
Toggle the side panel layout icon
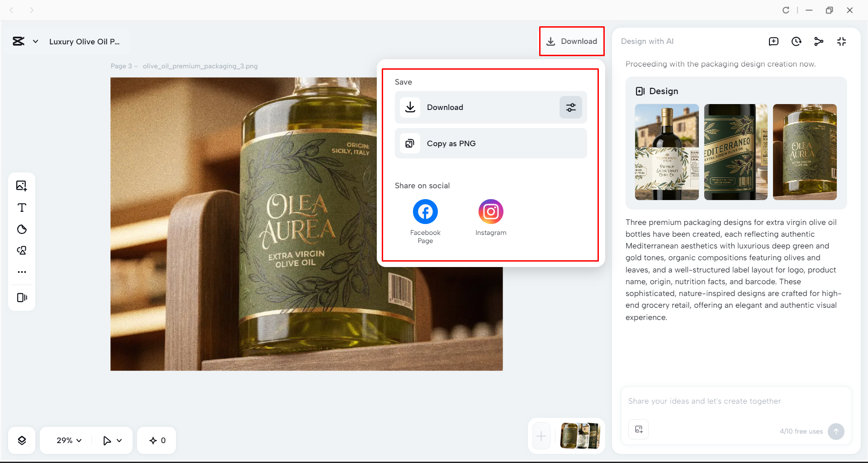tap(22, 297)
